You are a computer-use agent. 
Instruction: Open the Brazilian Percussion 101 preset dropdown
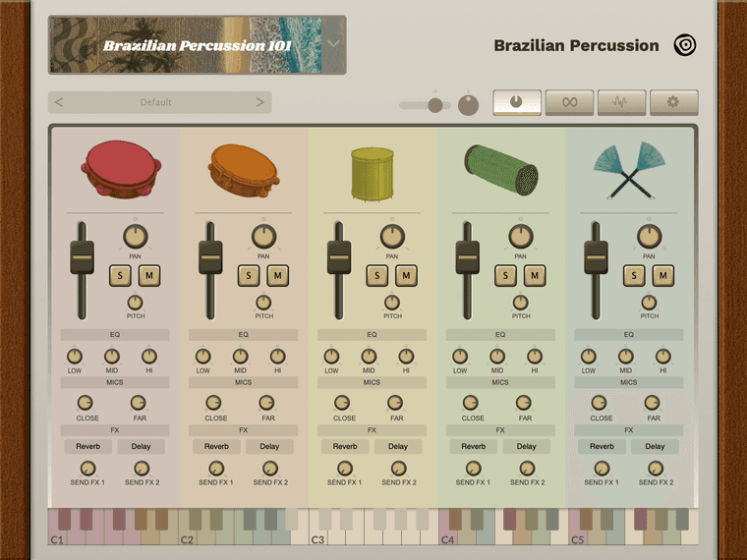coord(334,44)
